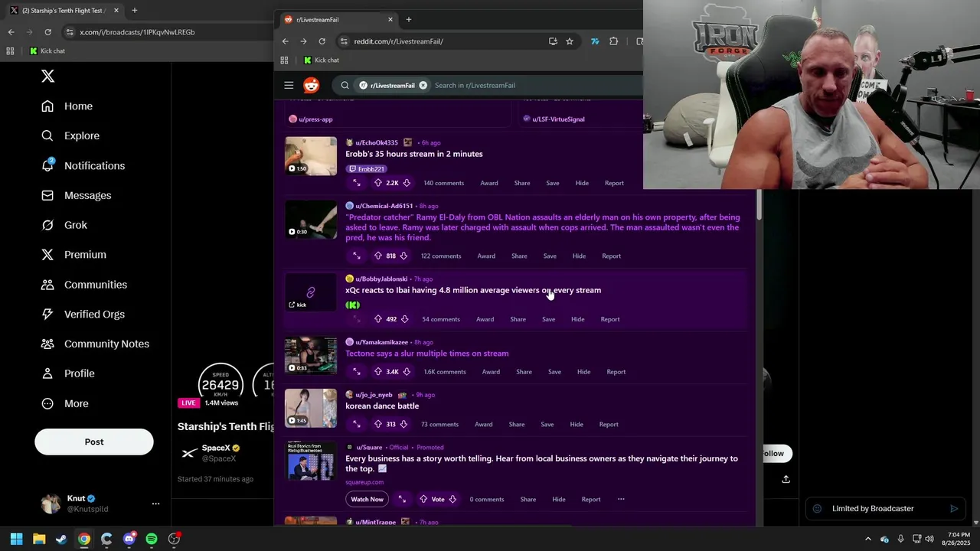Share the Predator catcher post
This screenshot has height=551, width=980.
click(519, 256)
